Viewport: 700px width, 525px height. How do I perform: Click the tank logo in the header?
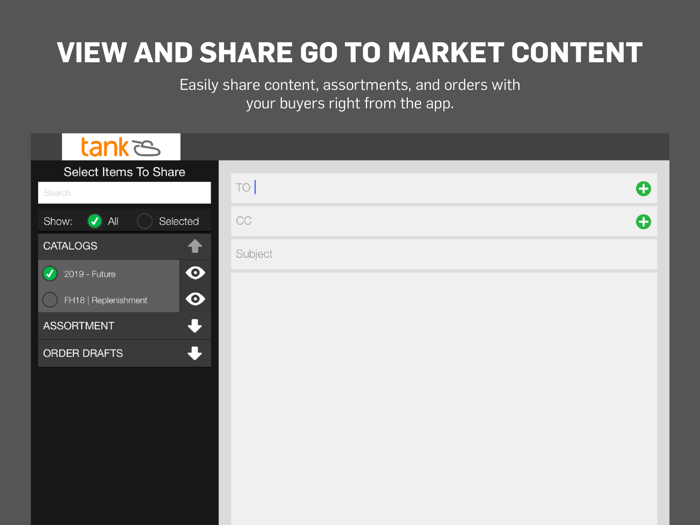[x=121, y=146]
